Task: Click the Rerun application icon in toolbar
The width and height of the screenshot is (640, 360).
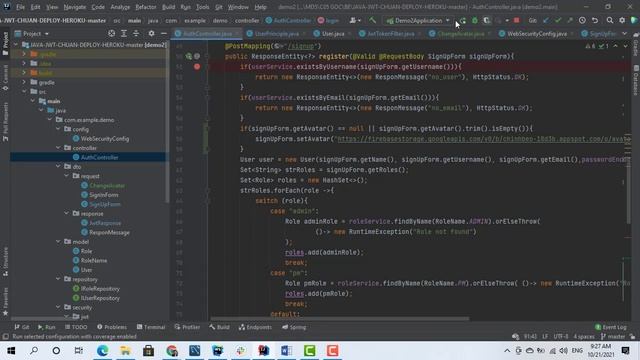Action: 463,20
